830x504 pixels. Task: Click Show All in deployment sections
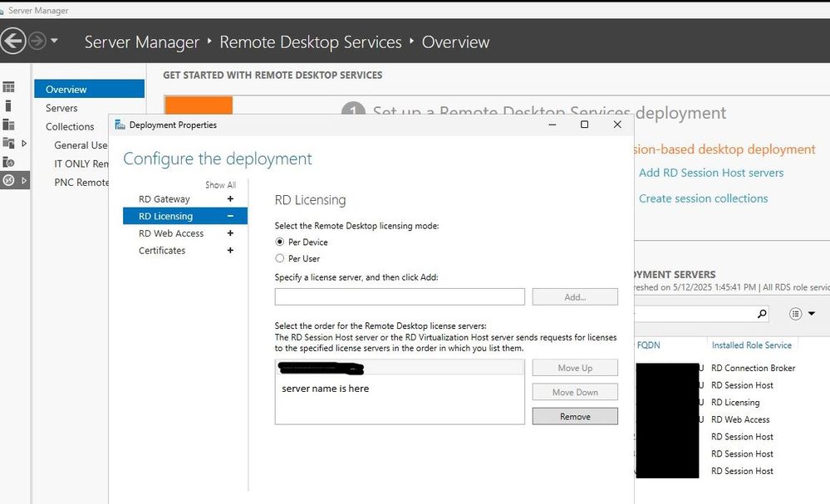point(220,184)
